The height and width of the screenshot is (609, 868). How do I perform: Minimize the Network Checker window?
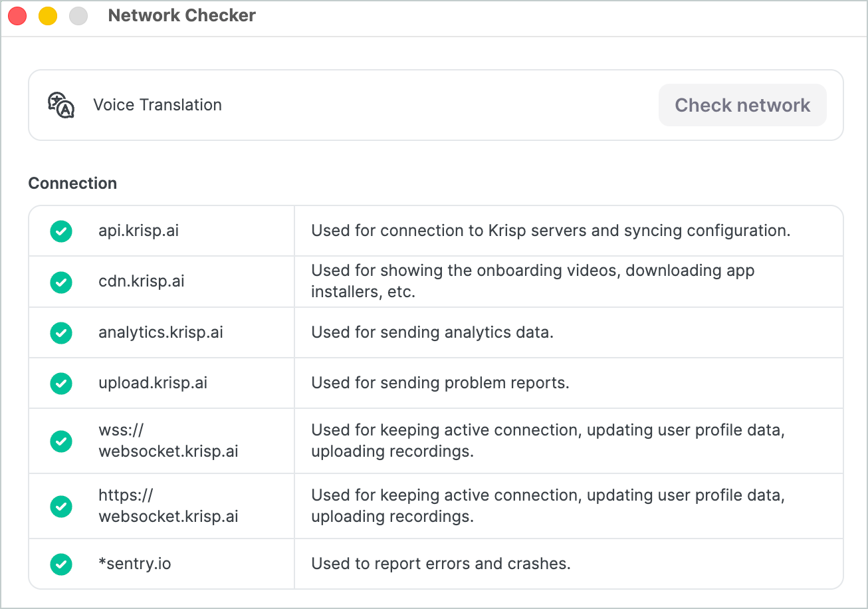coord(48,16)
